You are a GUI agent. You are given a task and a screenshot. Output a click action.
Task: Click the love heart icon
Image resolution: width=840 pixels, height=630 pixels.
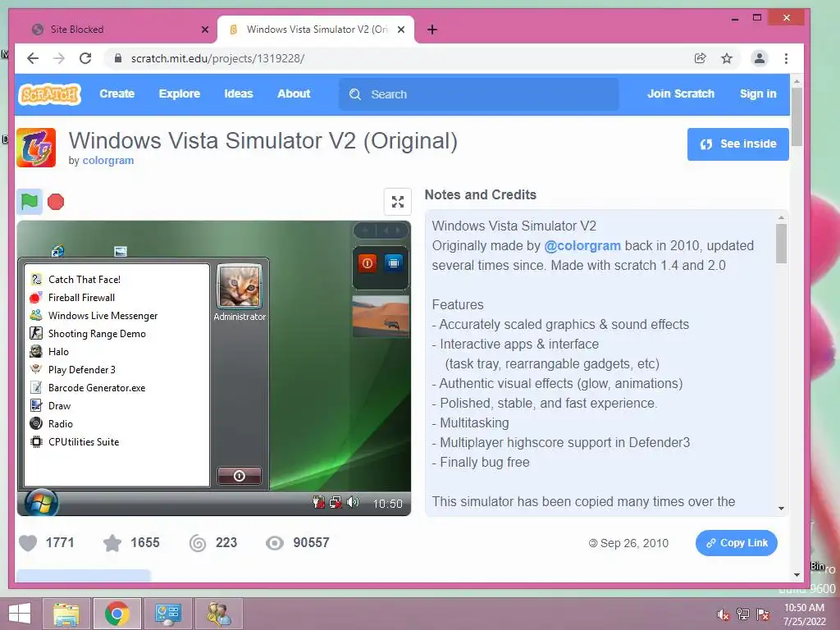pos(28,543)
